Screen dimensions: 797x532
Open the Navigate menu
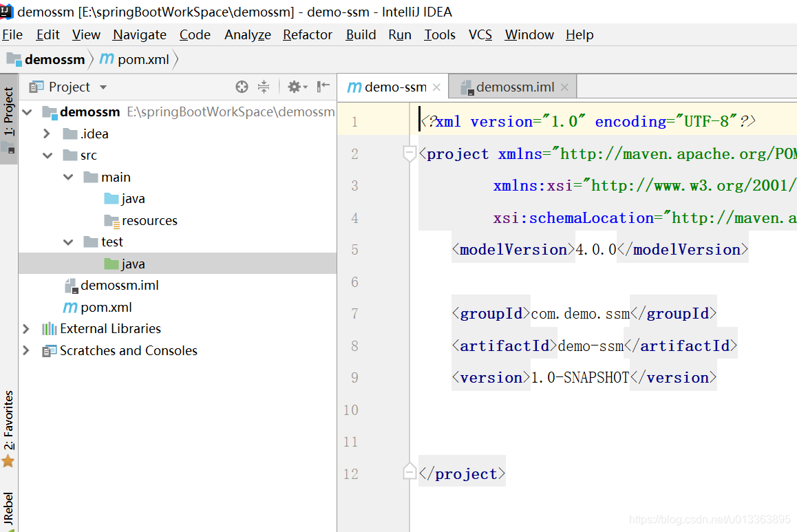coord(139,34)
